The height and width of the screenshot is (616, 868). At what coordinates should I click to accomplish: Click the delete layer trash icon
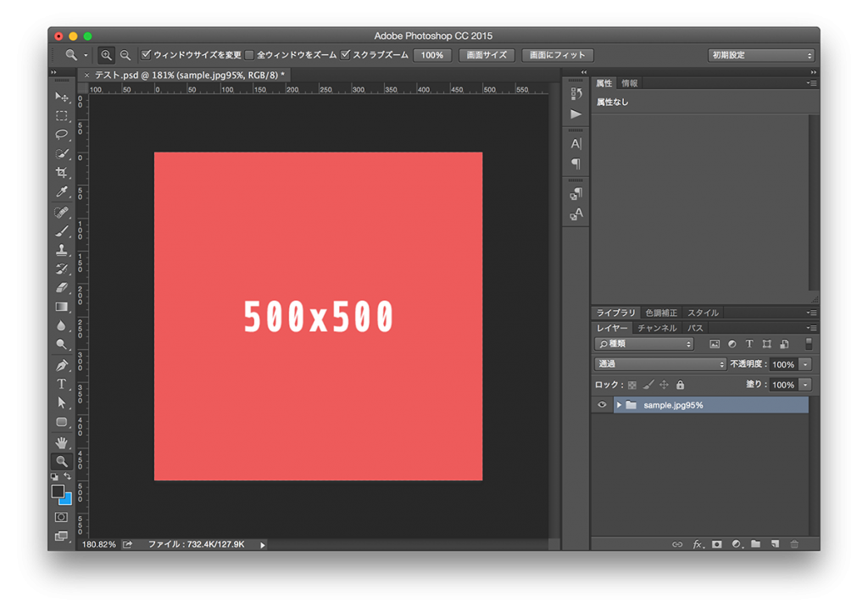(794, 544)
